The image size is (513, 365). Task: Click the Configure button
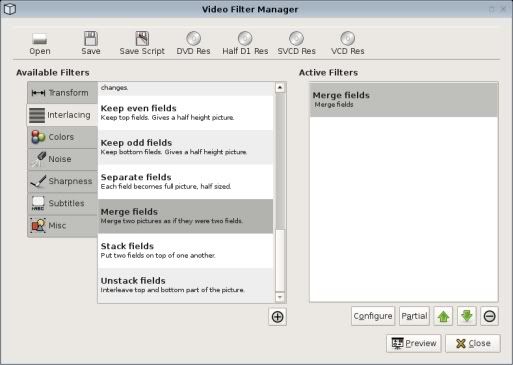pos(373,316)
